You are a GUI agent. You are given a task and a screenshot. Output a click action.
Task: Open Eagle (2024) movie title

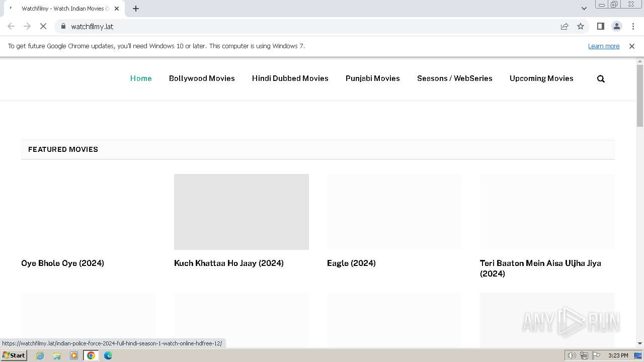tap(351, 263)
